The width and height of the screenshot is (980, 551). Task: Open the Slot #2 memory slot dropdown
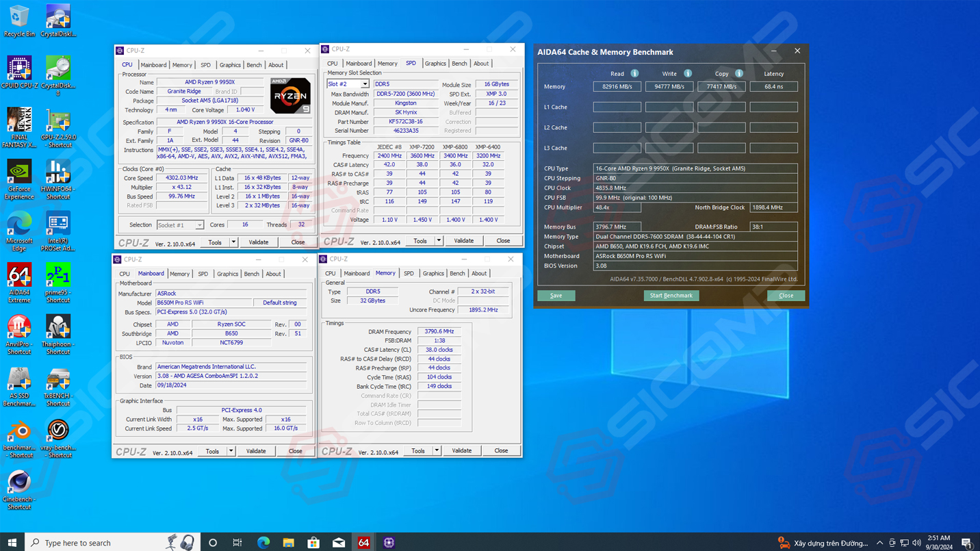coord(364,84)
